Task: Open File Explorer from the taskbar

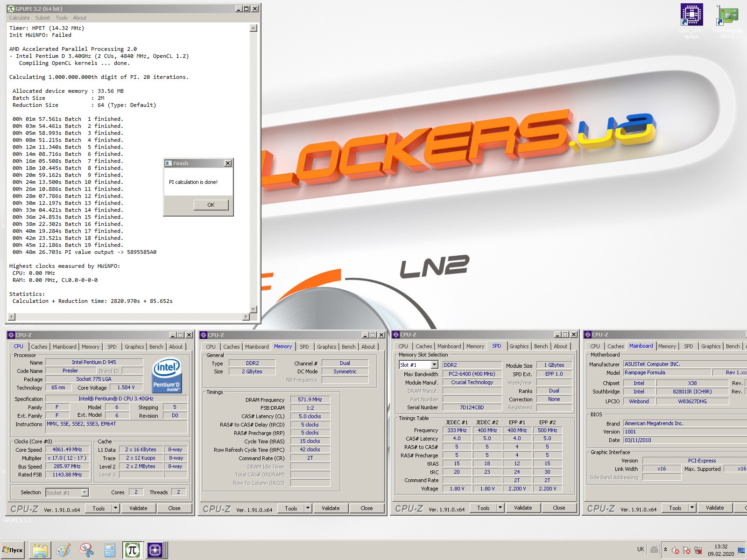Action: coord(40,550)
